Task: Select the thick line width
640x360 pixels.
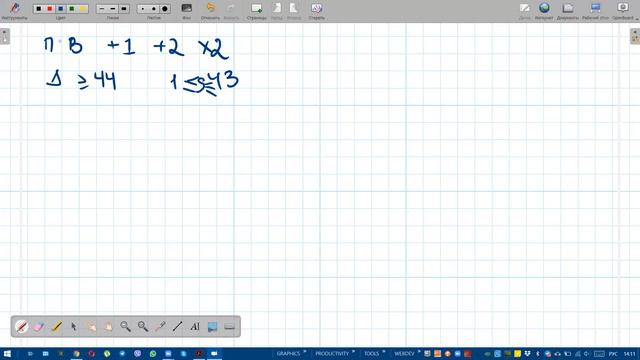Action: click(x=124, y=9)
